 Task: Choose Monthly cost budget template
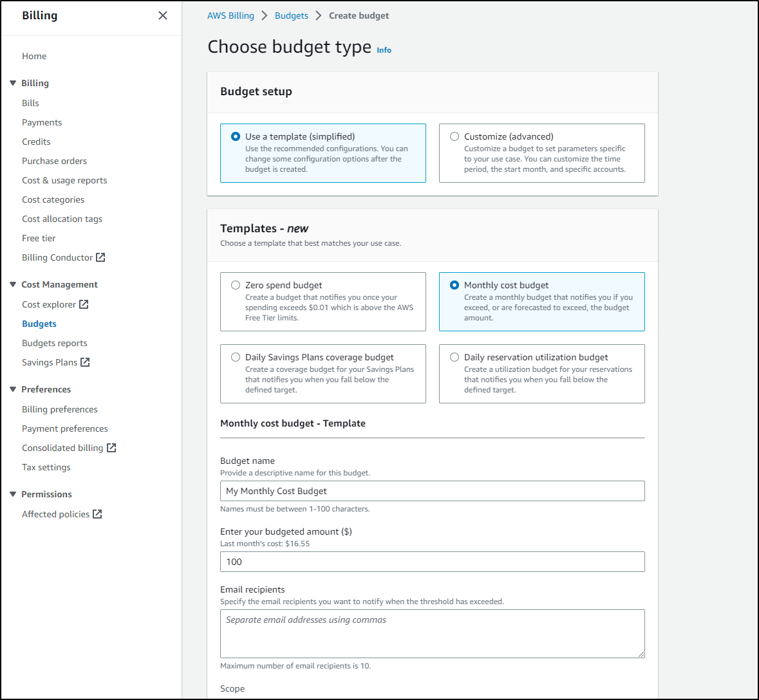pos(454,285)
